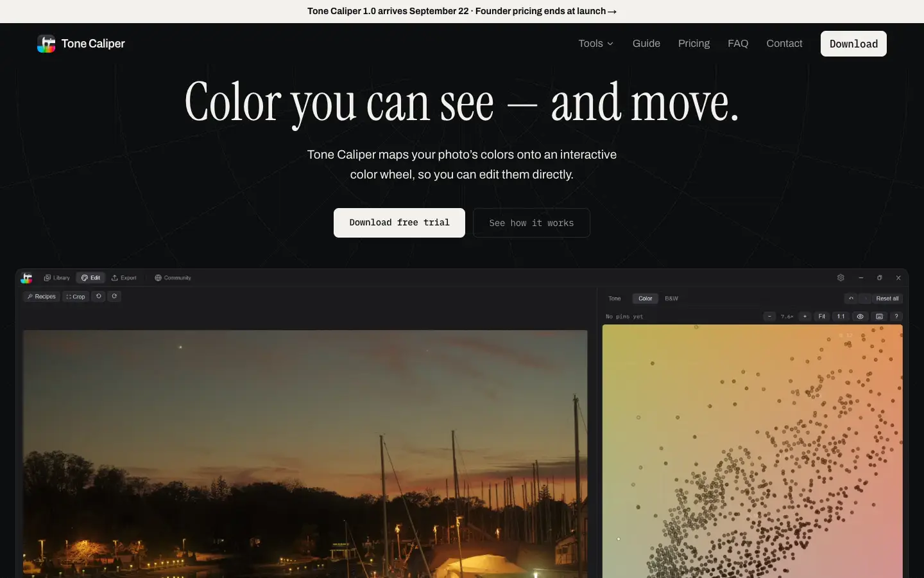
Task: Select the Crop tool button
Action: [76, 297]
